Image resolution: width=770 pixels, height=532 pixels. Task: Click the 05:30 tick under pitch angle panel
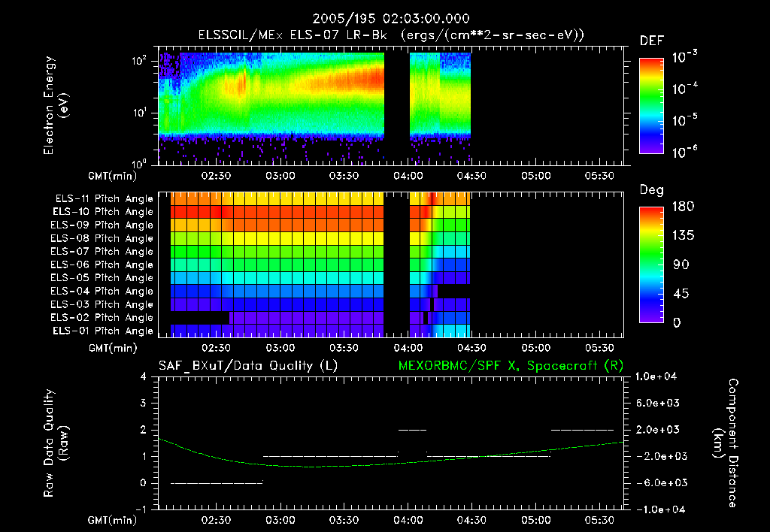[599, 348]
